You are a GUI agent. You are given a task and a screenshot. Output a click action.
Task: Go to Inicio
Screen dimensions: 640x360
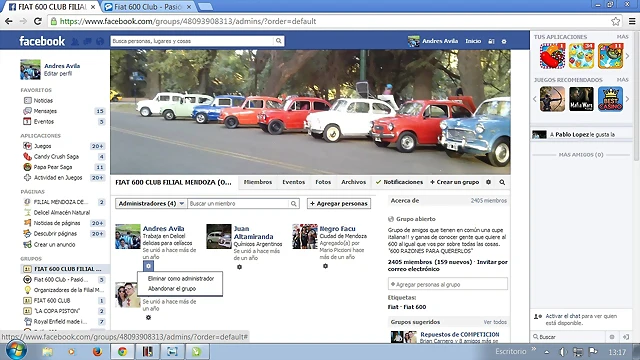click(473, 41)
